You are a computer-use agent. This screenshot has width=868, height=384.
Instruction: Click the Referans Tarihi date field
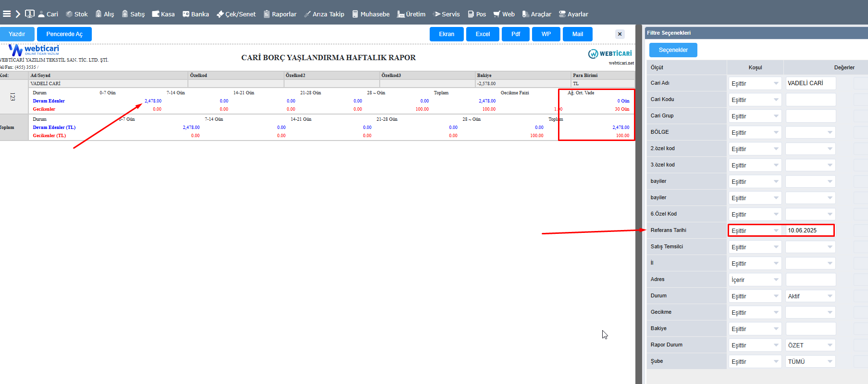[809, 230]
